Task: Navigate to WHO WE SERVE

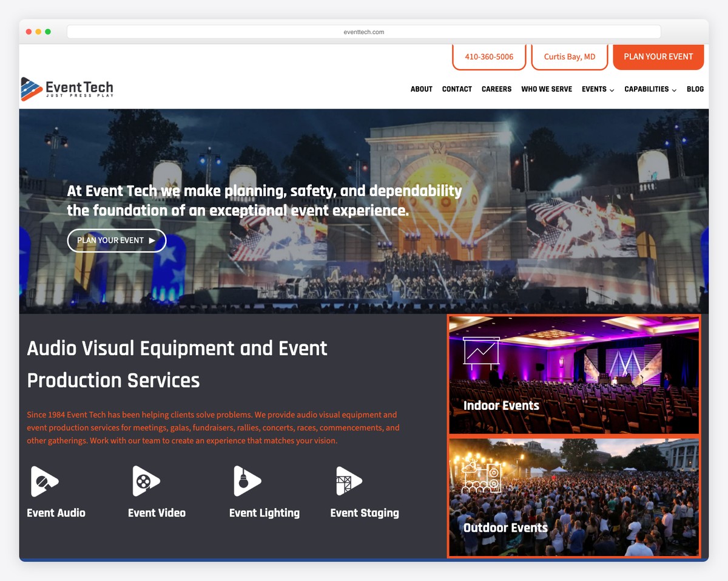Action: coord(546,89)
